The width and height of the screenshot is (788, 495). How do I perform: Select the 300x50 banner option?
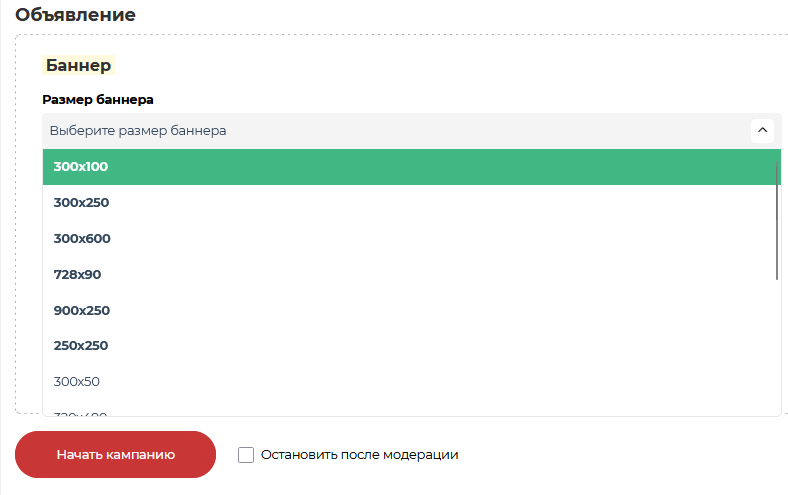(77, 382)
